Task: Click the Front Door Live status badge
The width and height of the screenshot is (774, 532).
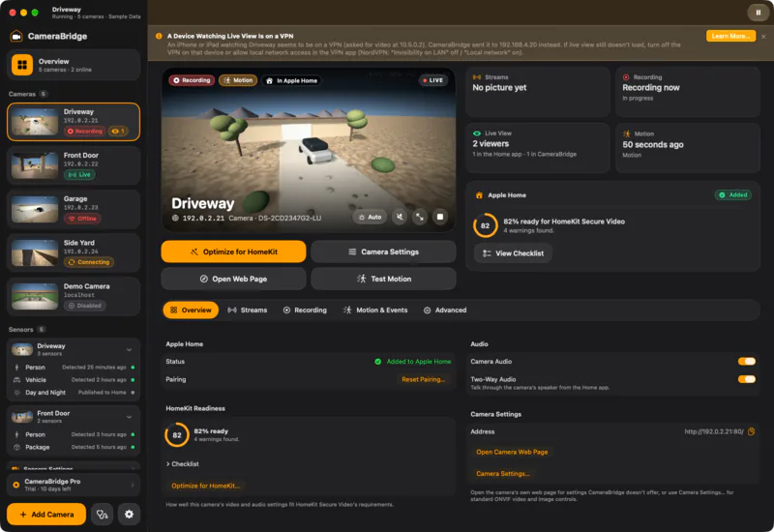Action: (x=79, y=175)
